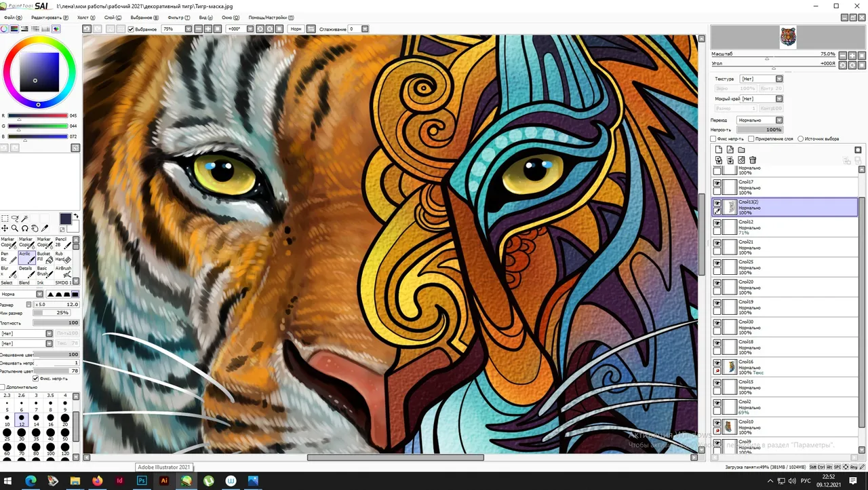Open the Переход blending mode dropdown
Screen dimensions: 868x490
pos(779,120)
